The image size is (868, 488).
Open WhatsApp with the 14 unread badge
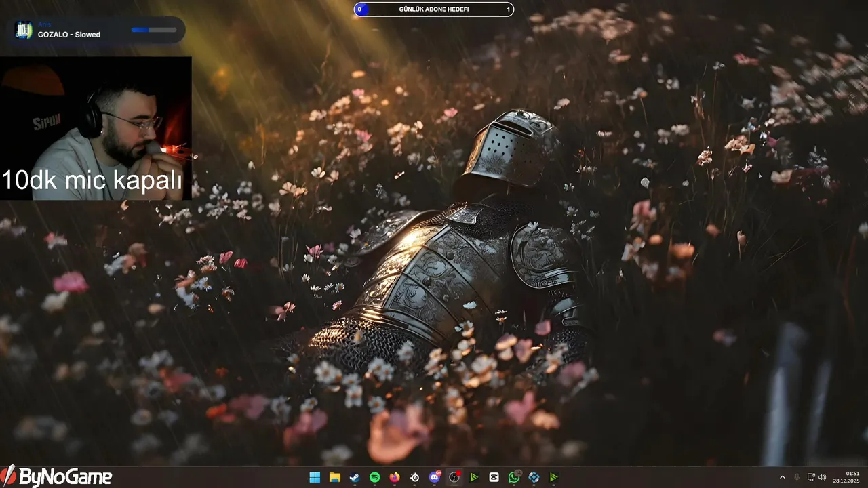(514, 477)
